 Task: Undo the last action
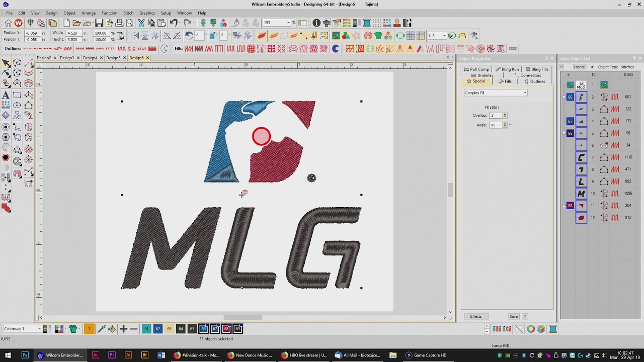(x=174, y=23)
